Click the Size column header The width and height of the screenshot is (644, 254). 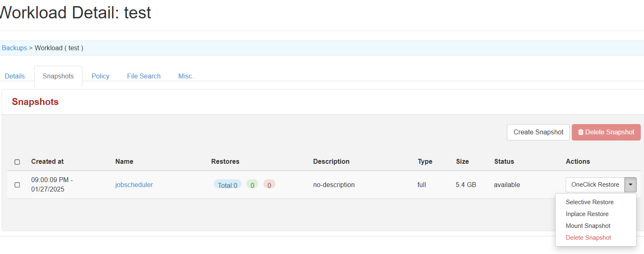coord(462,161)
